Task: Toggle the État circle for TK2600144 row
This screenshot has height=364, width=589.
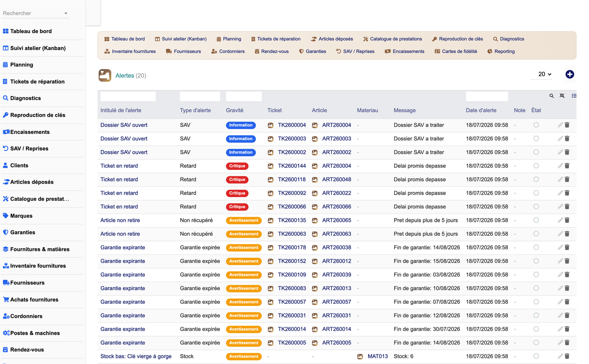Action: click(536, 166)
